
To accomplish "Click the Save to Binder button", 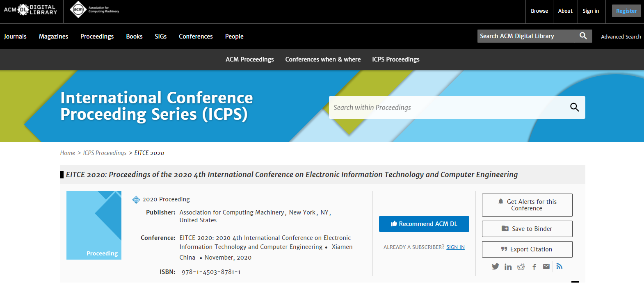I will 527,229.
